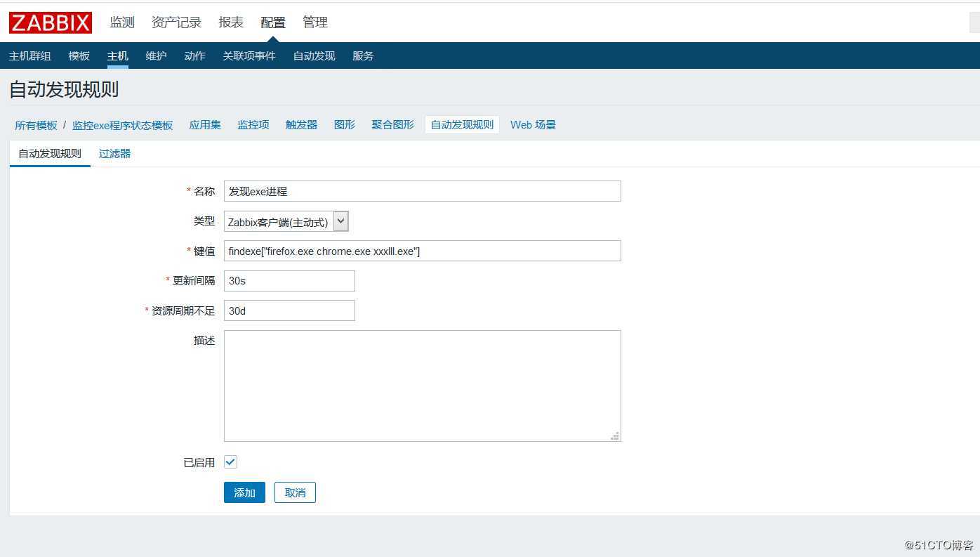Click the 资源周期不足 input field

(289, 310)
